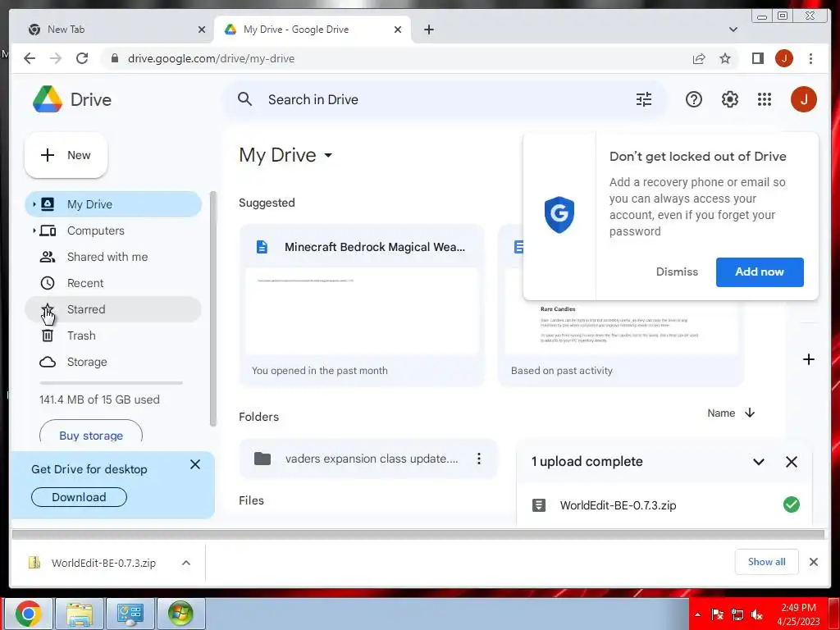This screenshot has height=630, width=840.
Task: Click the storage usage bar
Action: tap(111, 382)
